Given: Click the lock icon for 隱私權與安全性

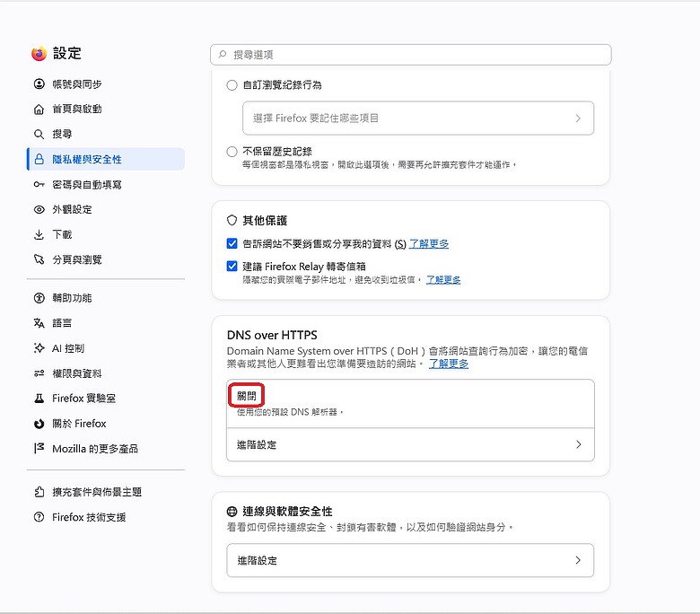Looking at the screenshot, I should point(39,159).
